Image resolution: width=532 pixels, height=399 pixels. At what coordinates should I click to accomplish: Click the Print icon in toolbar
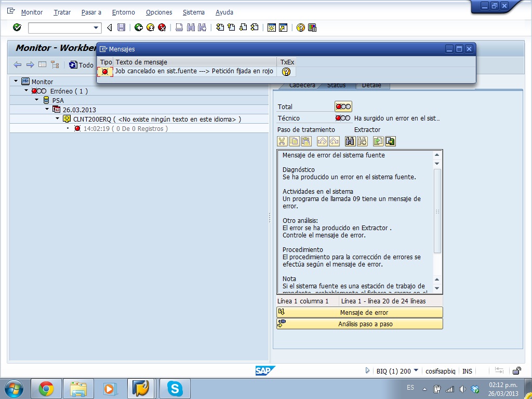(x=179, y=28)
